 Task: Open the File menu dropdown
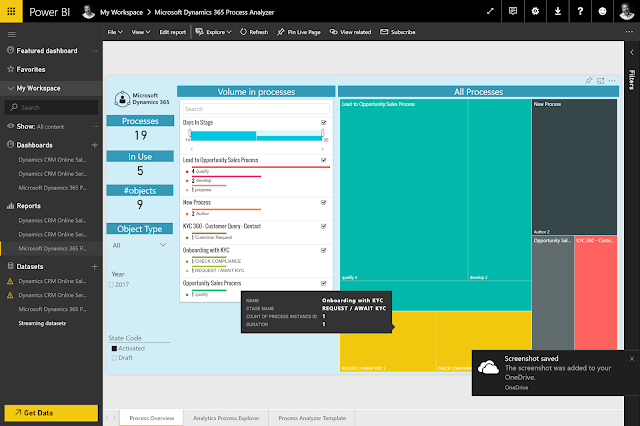point(115,32)
